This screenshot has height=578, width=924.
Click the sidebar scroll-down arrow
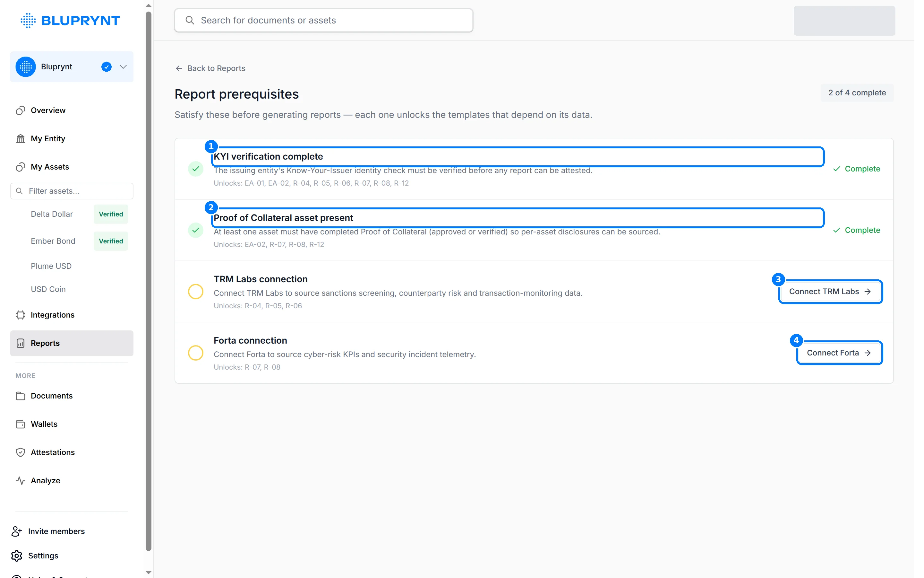[x=149, y=573]
